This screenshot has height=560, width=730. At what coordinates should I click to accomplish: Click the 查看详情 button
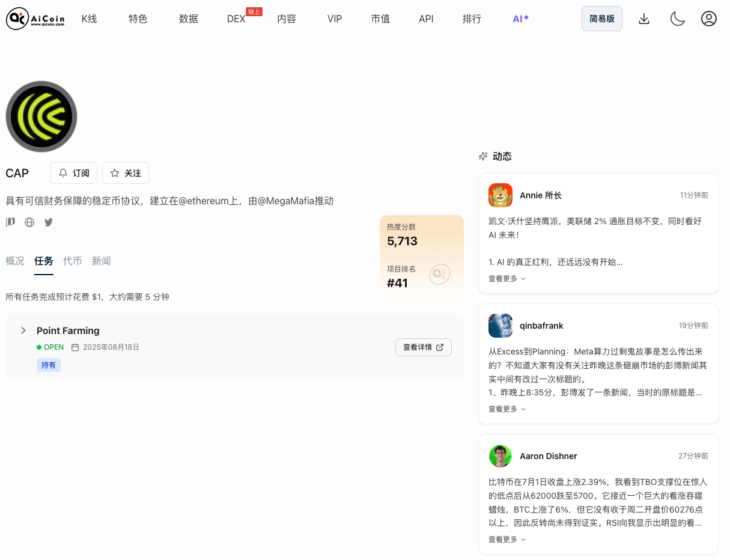[x=424, y=347]
